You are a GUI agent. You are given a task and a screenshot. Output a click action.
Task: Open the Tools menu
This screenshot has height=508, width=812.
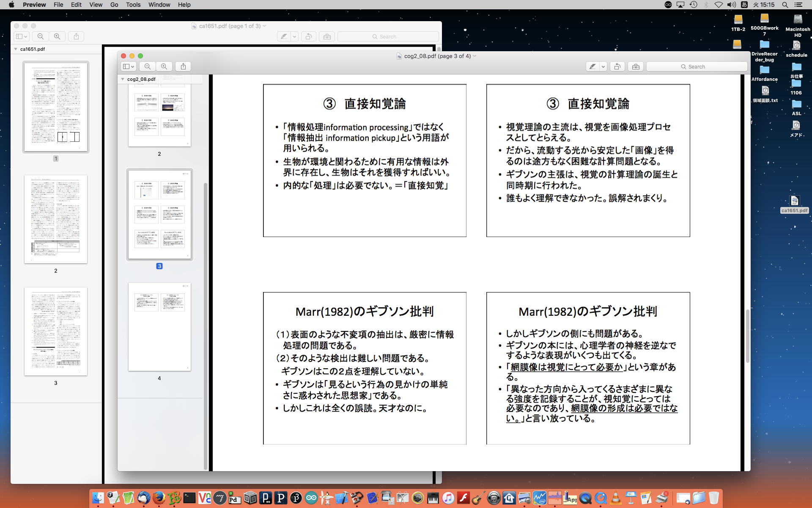(133, 5)
